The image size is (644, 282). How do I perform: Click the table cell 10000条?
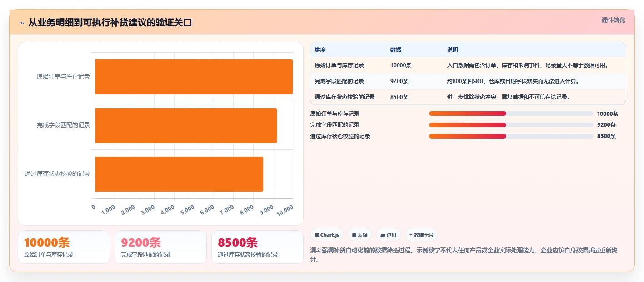pos(401,65)
